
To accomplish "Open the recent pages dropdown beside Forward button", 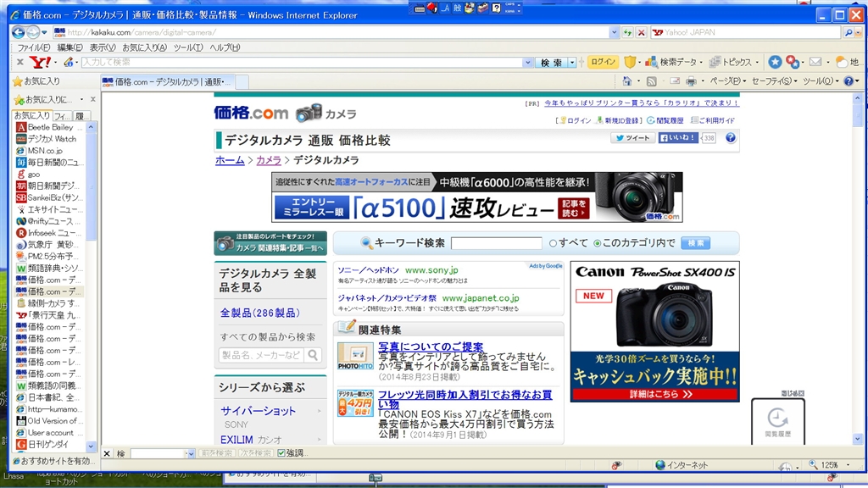I will 44,33.
